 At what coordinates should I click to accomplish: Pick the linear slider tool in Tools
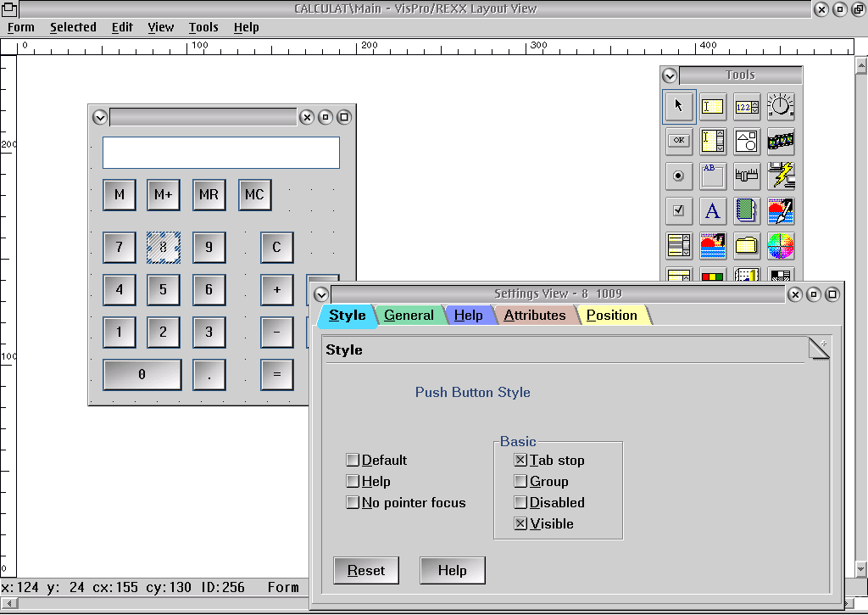click(x=747, y=176)
